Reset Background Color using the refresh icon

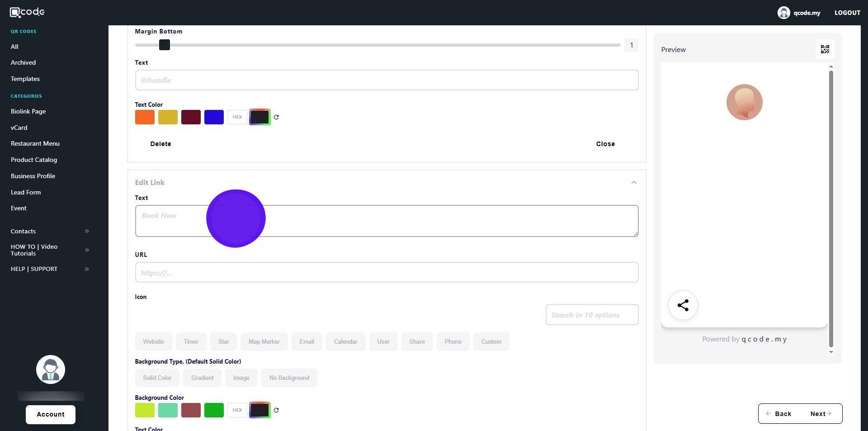coord(276,410)
